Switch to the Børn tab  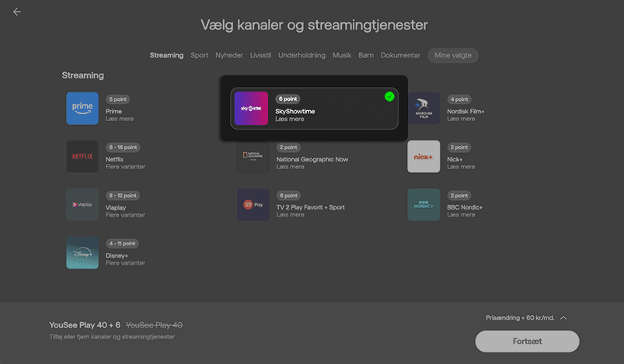[x=366, y=55]
